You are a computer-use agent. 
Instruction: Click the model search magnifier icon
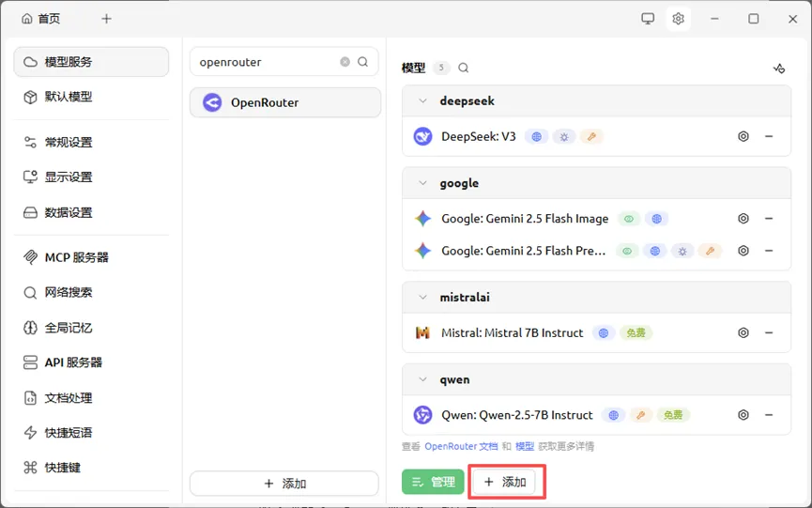coord(464,68)
